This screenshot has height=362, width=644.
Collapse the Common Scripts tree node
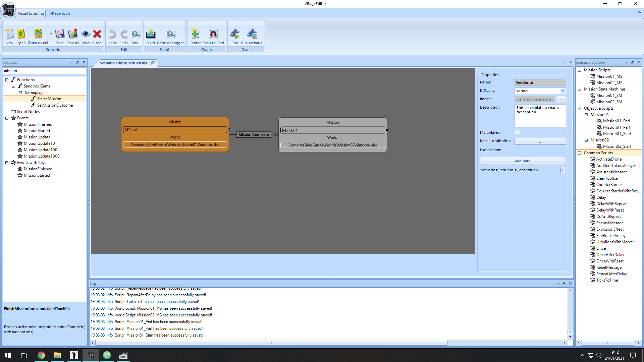[x=579, y=153]
